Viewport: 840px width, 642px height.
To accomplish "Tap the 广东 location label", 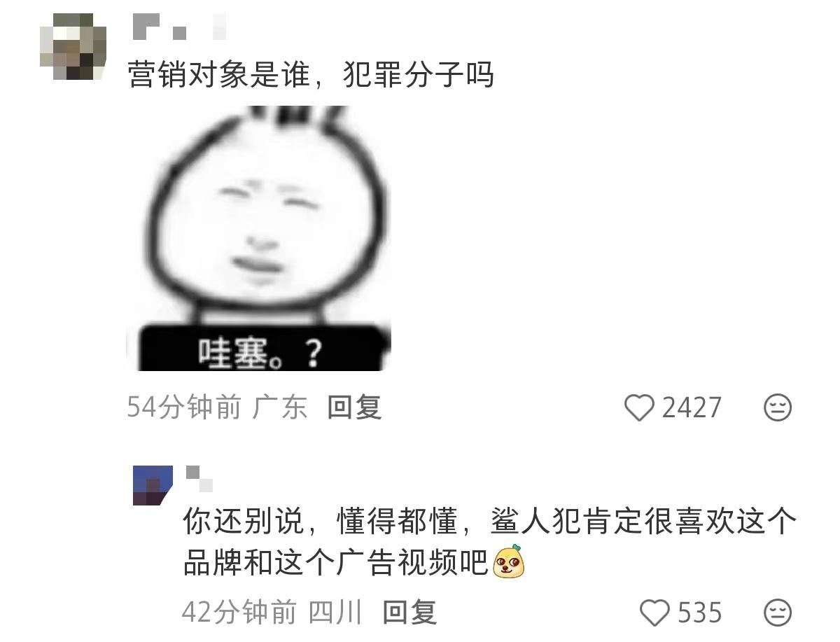I will (280, 407).
